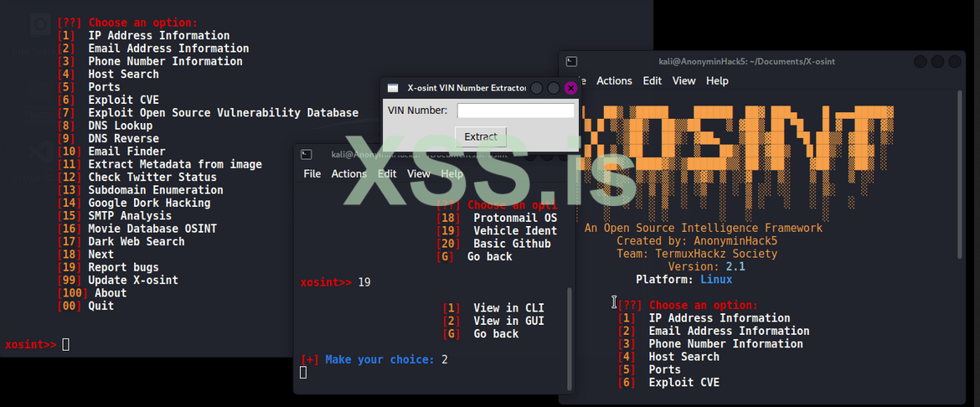Click 'Go back' below View in GUI

[x=496, y=334]
